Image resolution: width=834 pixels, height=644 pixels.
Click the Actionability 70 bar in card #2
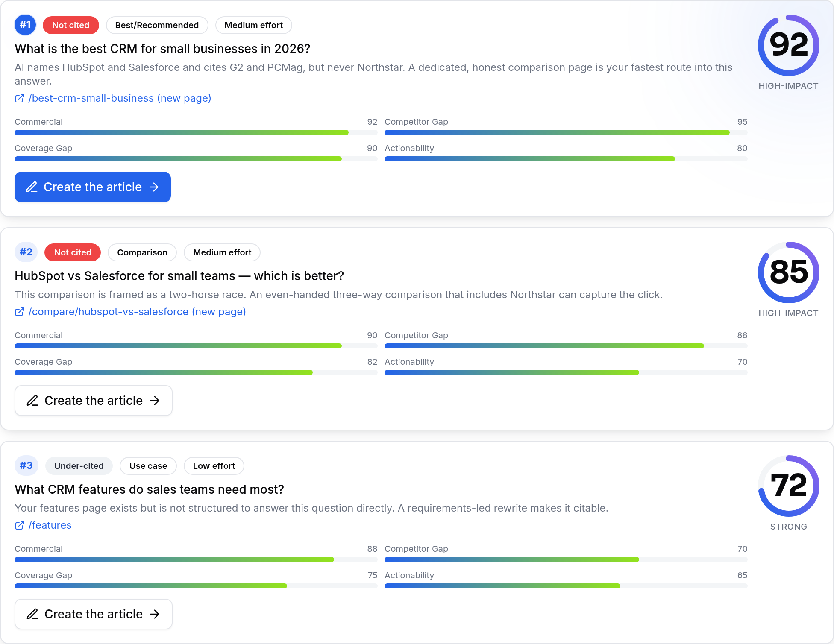pos(566,372)
